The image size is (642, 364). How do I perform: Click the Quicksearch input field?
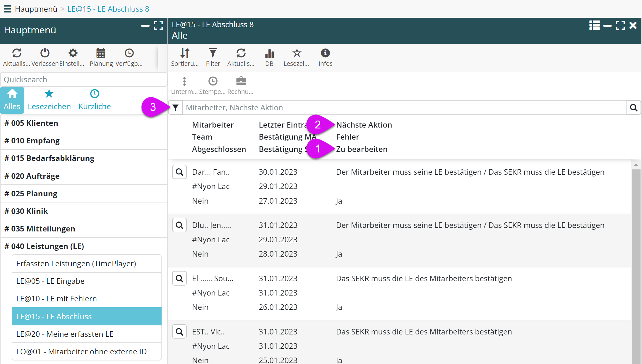tap(83, 80)
